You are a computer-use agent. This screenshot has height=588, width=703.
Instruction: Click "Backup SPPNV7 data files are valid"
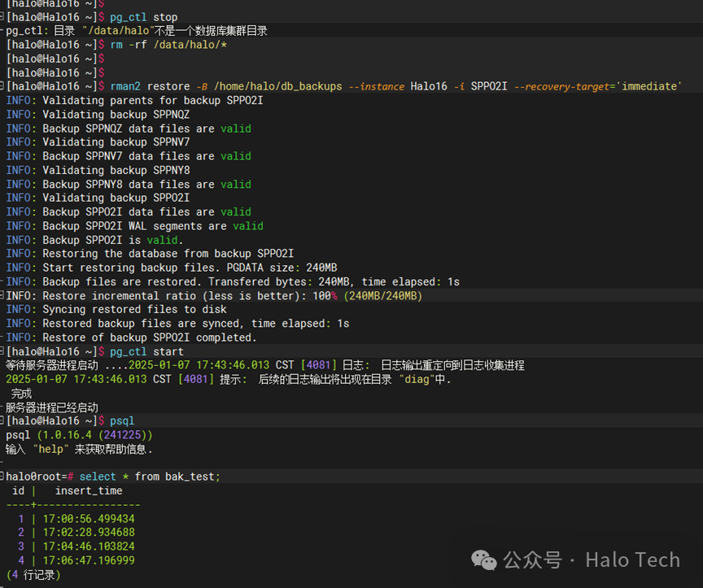129,156
